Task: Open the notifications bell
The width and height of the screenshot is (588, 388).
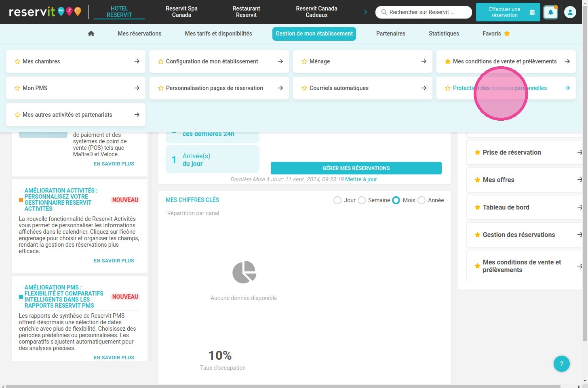Action: (550, 12)
